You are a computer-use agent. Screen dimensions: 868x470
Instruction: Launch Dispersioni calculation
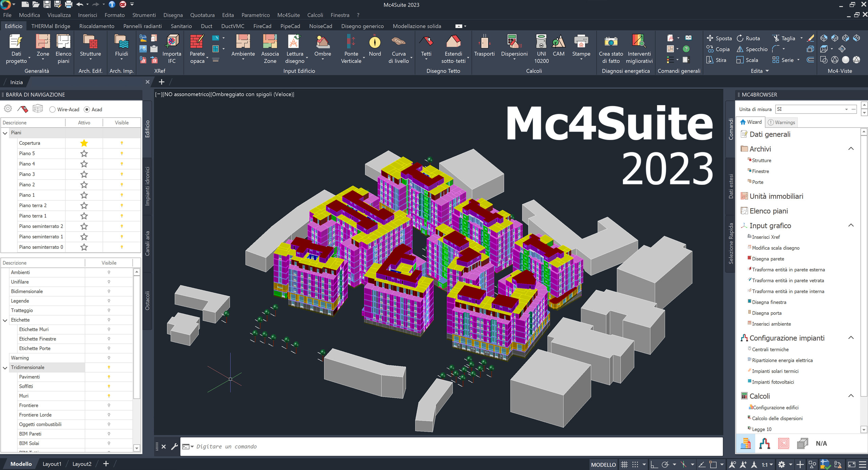514,47
